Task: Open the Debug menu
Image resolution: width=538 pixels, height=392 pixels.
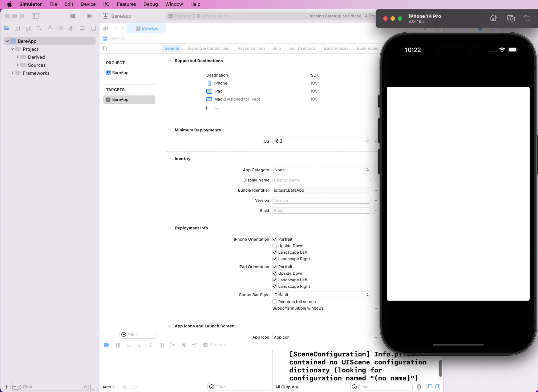Action: pyautogui.click(x=150, y=4)
